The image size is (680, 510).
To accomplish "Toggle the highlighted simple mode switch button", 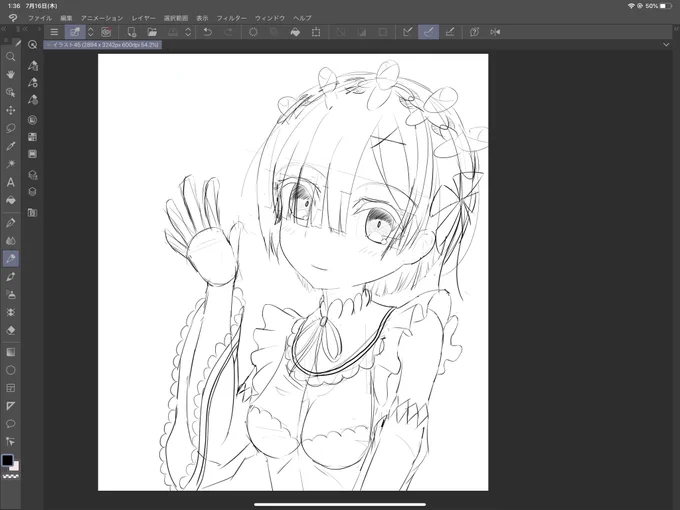I will [75, 32].
